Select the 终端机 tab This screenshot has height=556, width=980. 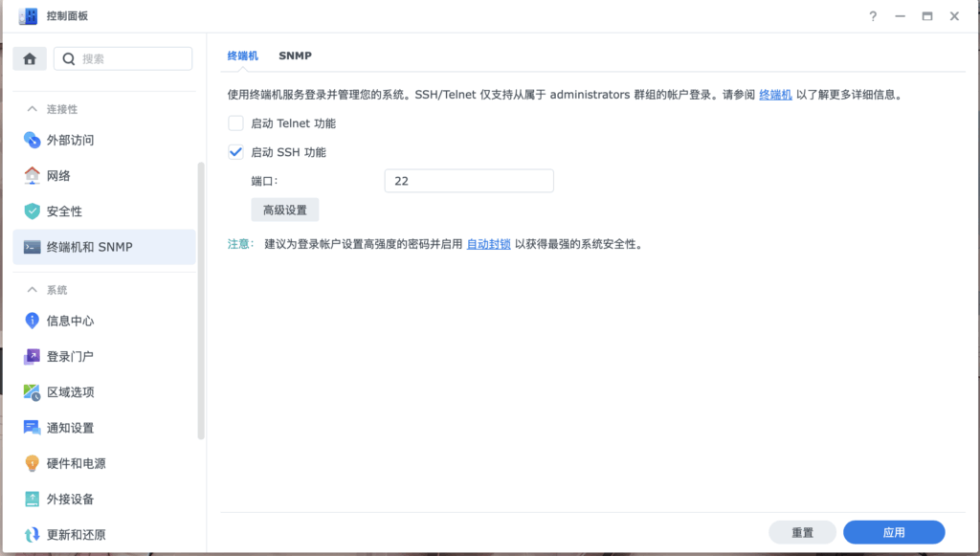(x=243, y=56)
